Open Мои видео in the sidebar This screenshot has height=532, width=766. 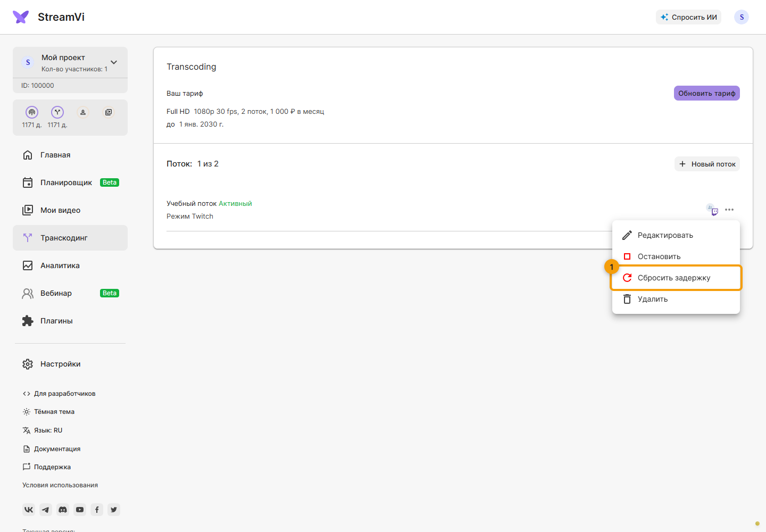[x=70, y=210]
